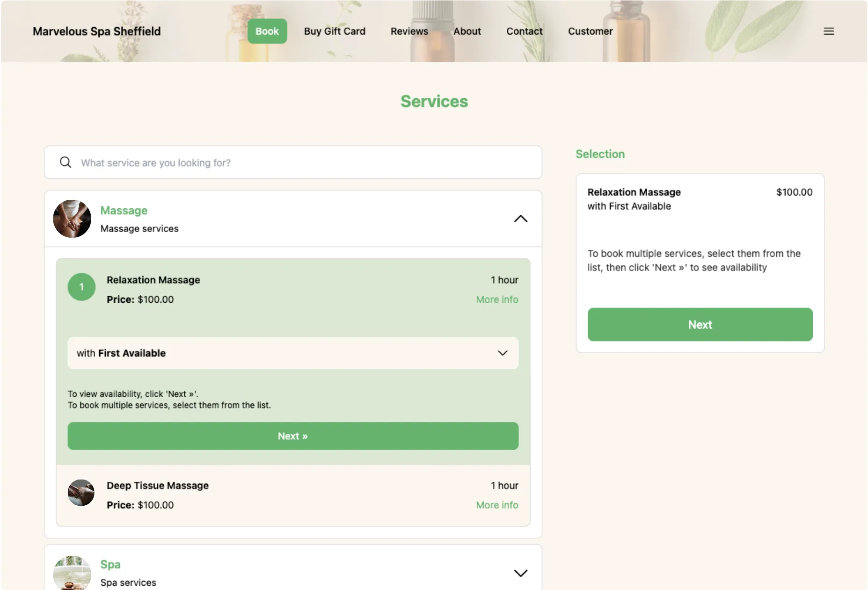Click the chevron on the Selection dropdown

pos(503,353)
